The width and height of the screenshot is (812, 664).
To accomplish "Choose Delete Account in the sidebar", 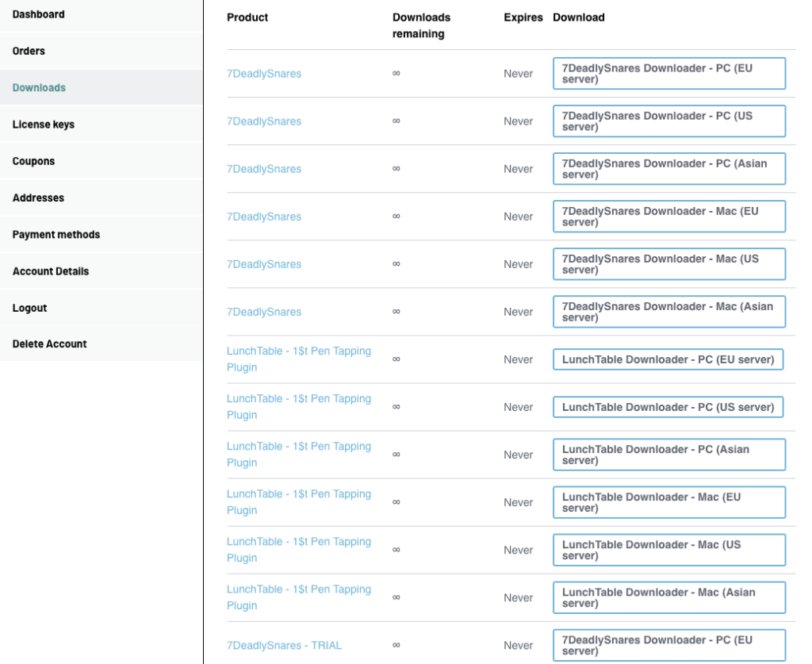I will (50, 344).
